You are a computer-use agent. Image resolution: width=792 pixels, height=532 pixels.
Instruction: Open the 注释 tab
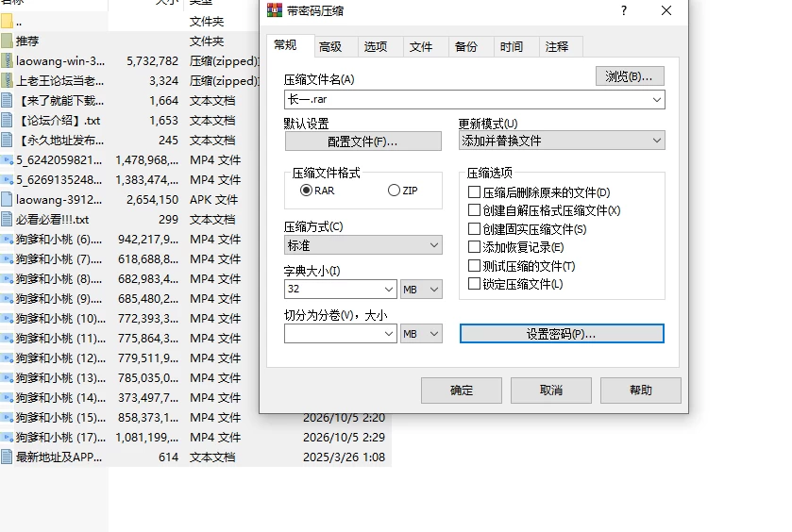coord(557,47)
